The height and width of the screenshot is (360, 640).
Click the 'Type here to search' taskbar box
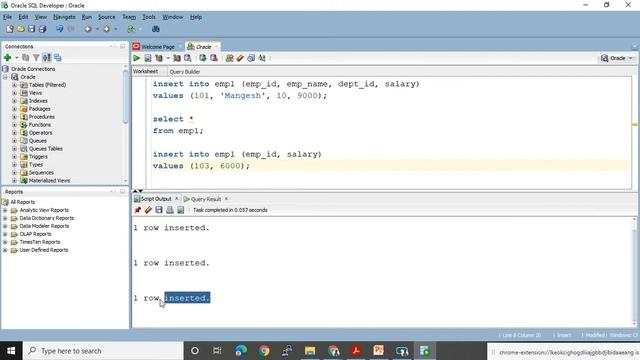[103, 351]
